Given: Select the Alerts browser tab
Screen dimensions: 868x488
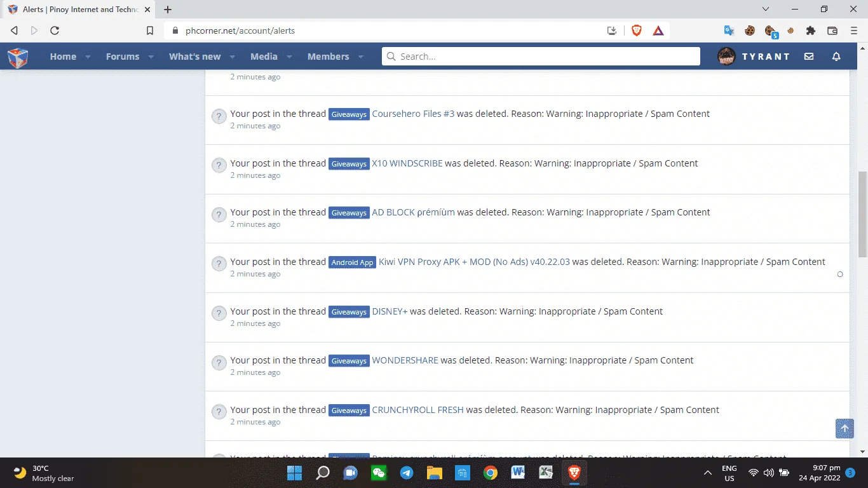Looking at the screenshot, I should pos(79,10).
